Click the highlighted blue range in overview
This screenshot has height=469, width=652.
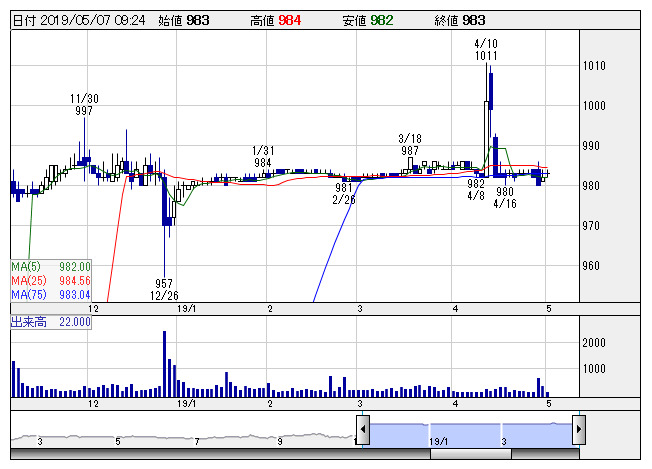(x=471, y=435)
